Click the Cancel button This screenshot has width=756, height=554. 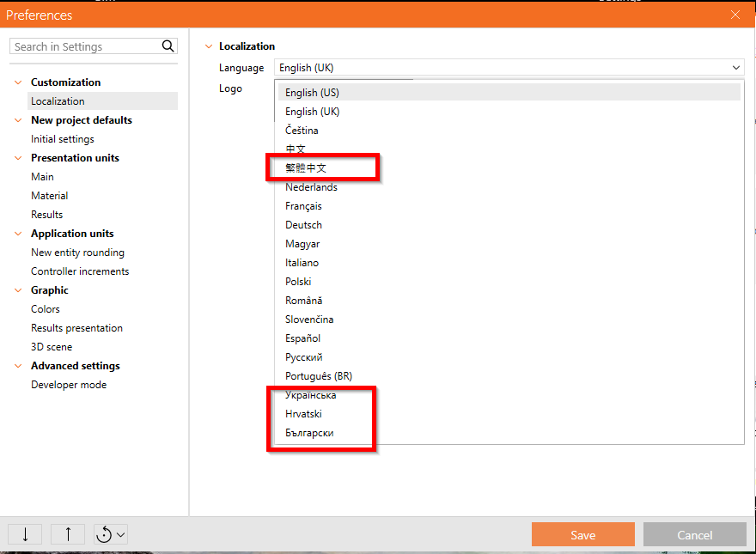tap(694, 534)
